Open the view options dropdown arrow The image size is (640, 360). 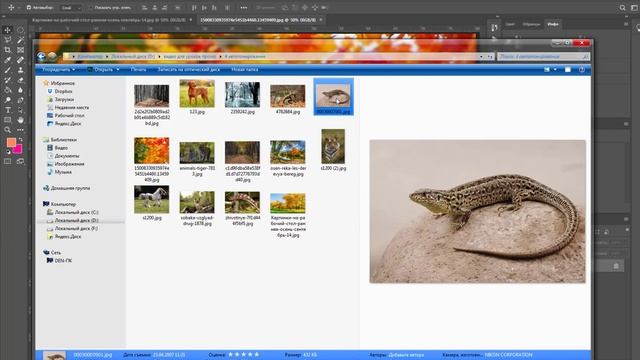tap(555, 70)
